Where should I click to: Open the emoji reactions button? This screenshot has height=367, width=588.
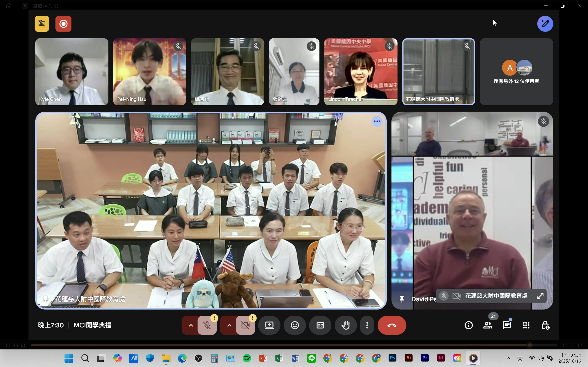295,325
